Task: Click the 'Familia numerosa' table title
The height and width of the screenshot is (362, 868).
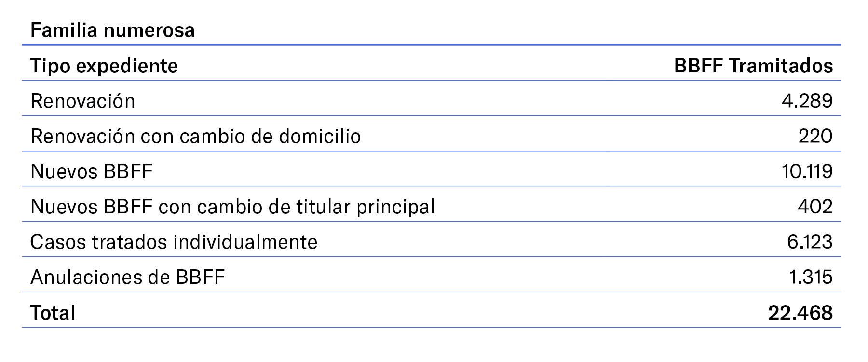Action: [x=112, y=30]
